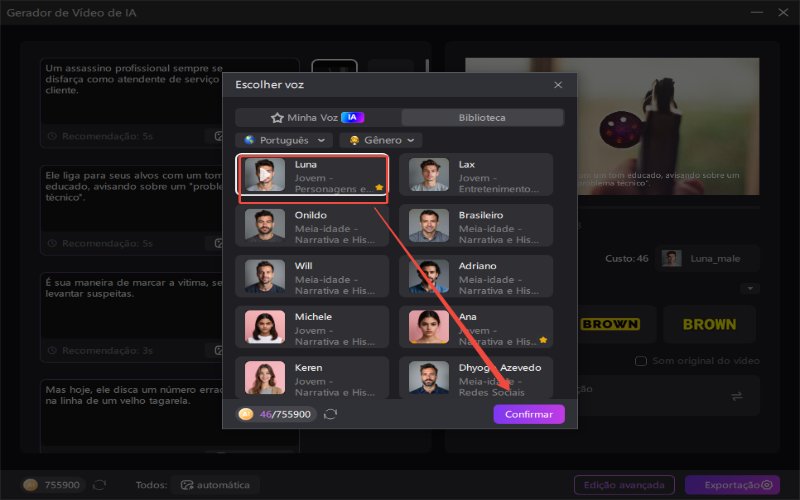Select the Lax voice card
Screen dimensions: 800x500
click(476, 174)
